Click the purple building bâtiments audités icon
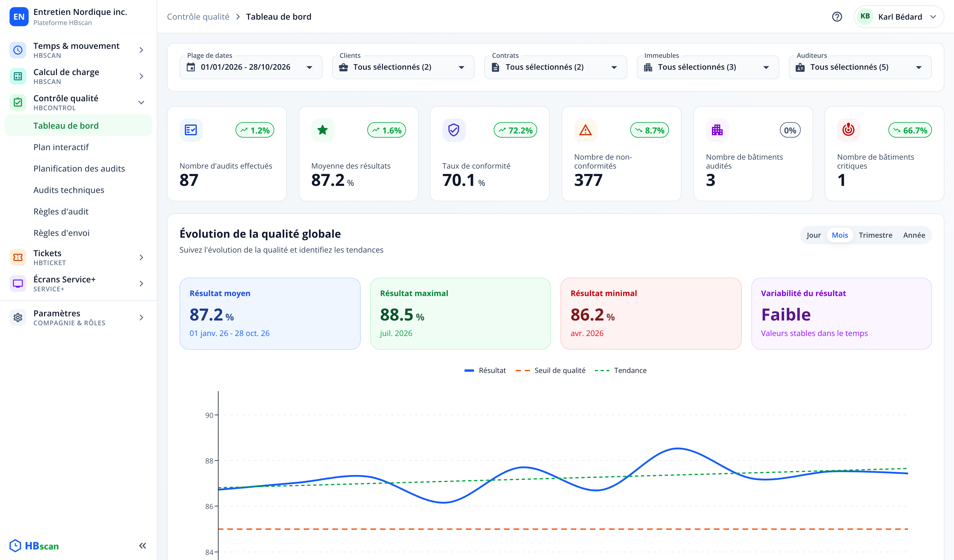This screenshot has width=954, height=560. pyautogui.click(x=717, y=130)
